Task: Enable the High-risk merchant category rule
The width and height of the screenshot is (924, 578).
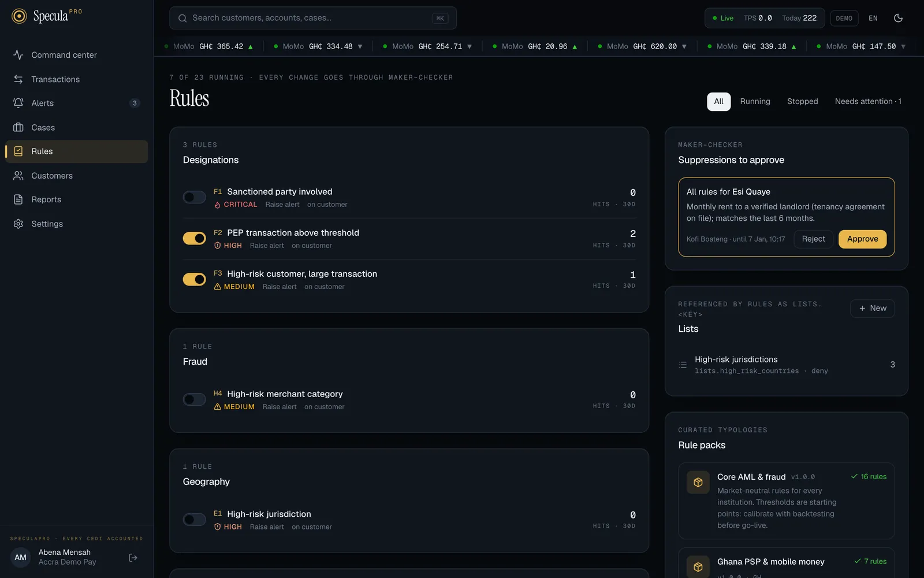Action: (x=194, y=399)
